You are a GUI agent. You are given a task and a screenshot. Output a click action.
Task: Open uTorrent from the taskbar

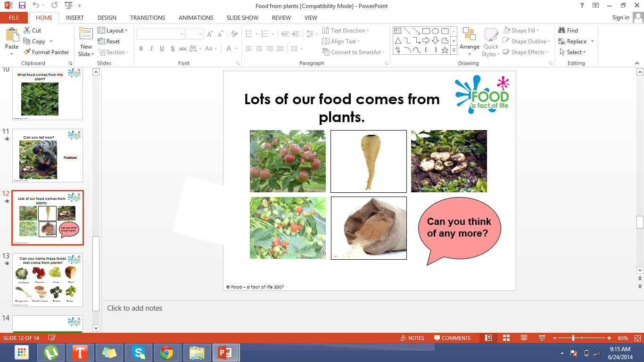pos(50,353)
